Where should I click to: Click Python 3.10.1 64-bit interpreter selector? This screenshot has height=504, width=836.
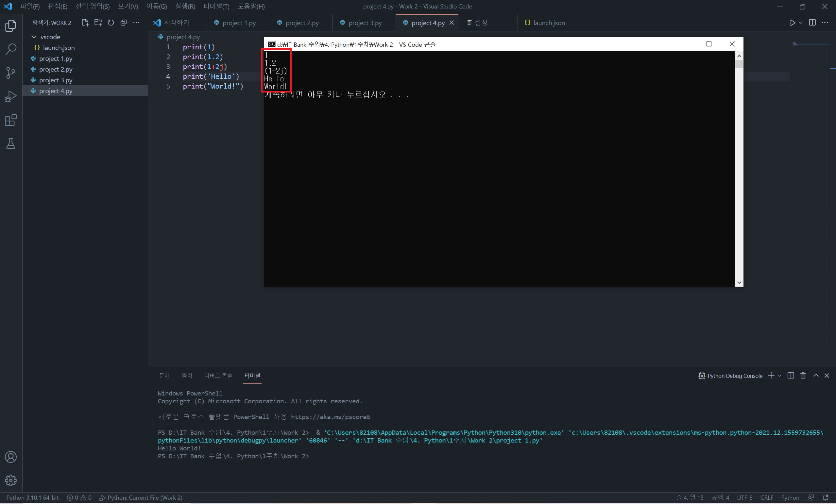point(33,497)
